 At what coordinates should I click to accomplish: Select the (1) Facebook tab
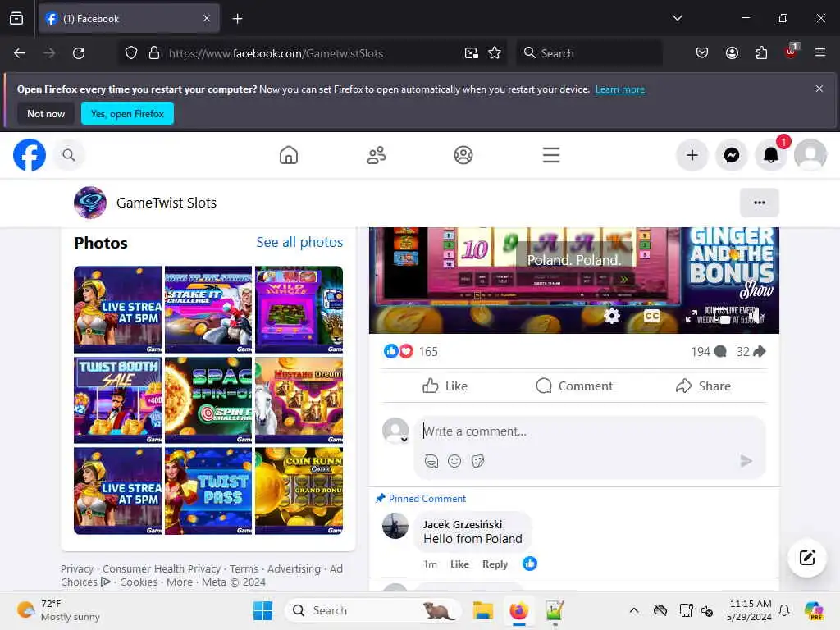pyautogui.click(x=129, y=19)
